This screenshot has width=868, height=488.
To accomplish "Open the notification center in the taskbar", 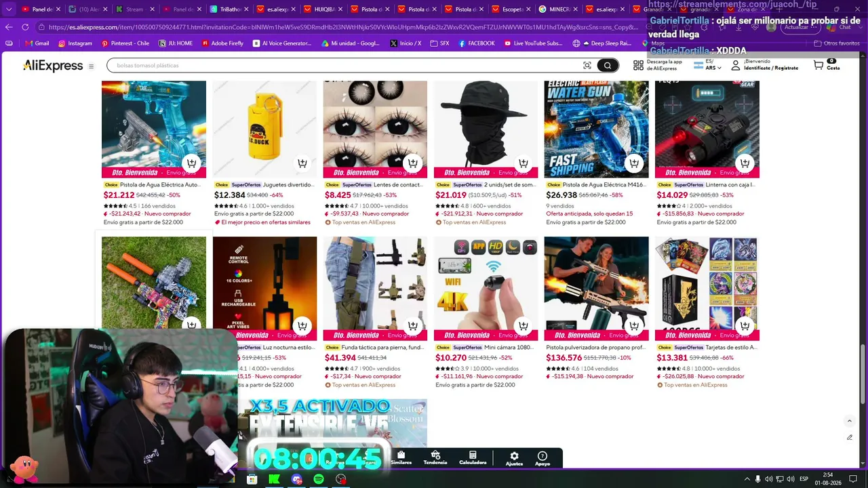I will 853,479.
